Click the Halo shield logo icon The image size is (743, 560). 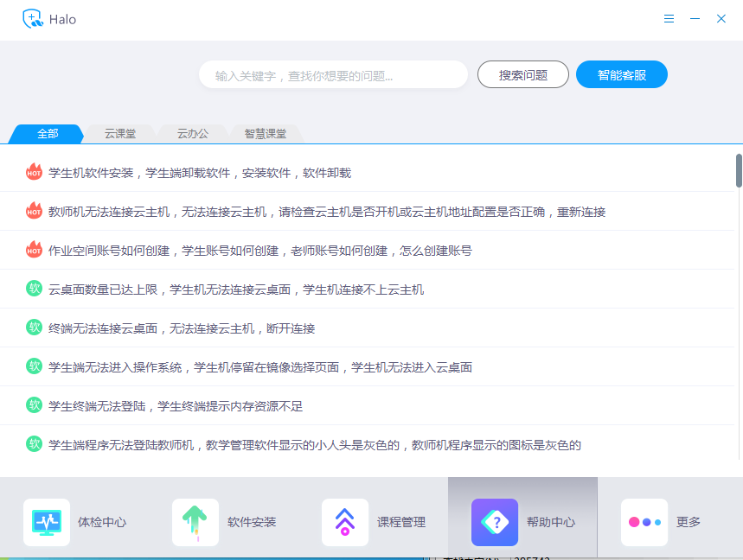tap(33, 19)
